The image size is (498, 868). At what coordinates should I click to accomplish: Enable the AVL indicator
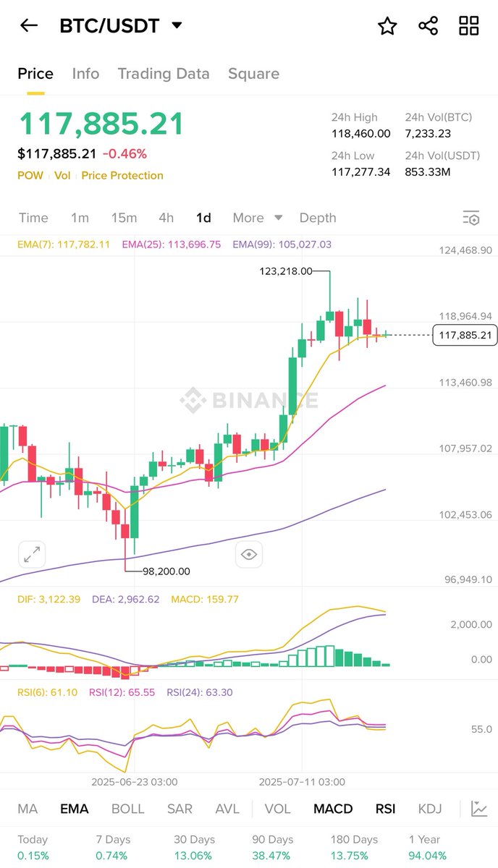227,809
